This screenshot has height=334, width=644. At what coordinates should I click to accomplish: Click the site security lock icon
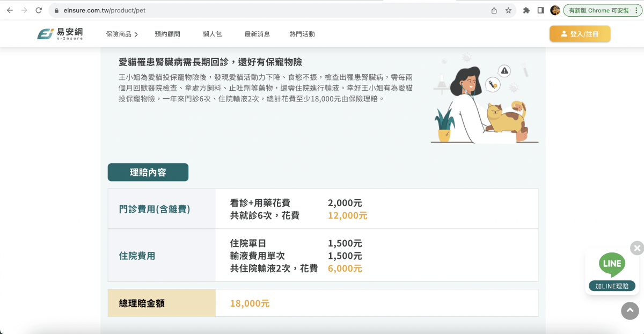click(56, 10)
